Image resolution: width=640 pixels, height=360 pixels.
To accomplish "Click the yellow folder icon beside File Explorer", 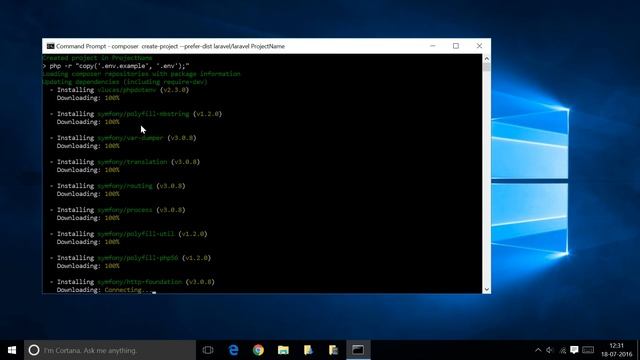I will (308, 350).
